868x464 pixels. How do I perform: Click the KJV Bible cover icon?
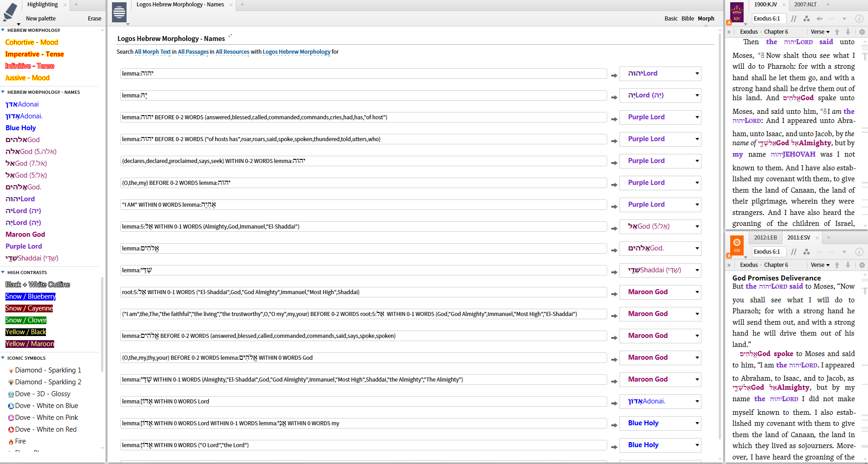(x=736, y=12)
